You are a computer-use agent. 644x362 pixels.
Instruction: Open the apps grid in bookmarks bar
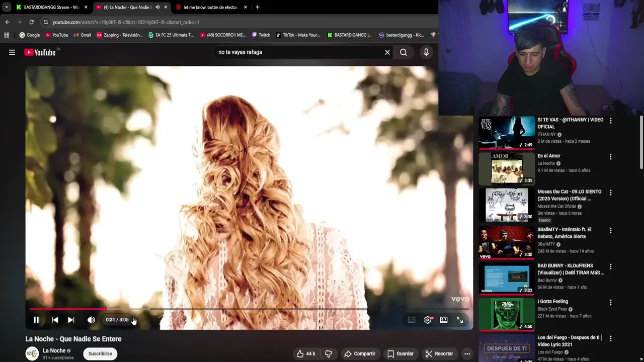point(7,35)
